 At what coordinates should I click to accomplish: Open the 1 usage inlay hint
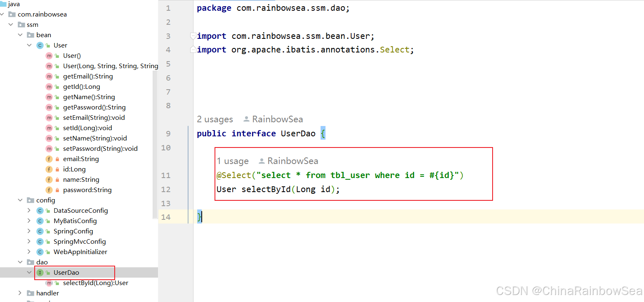[233, 161]
